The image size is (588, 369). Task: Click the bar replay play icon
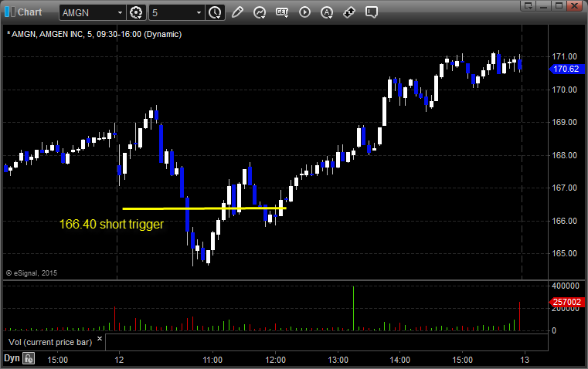pos(304,12)
